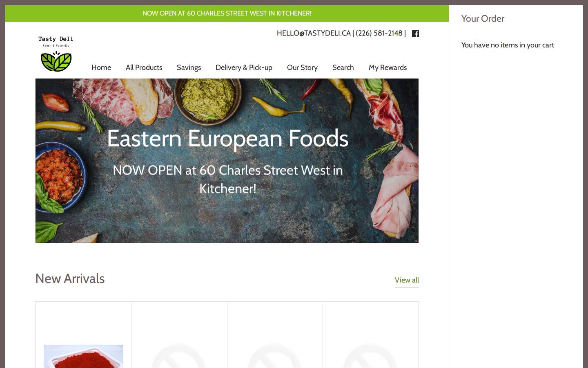The height and width of the screenshot is (368, 588).
Task: Go to the Home menu item
Action: pyautogui.click(x=101, y=67)
